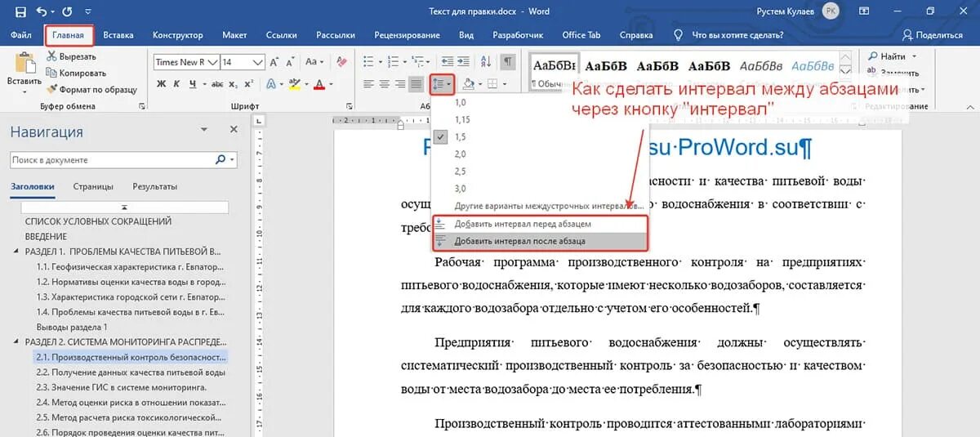Click the Поделиться share button

(933, 35)
